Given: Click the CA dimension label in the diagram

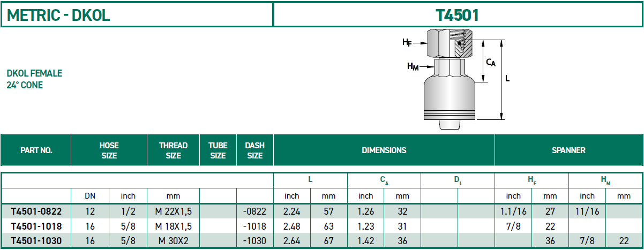Looking at the screenshot, I should (x=490, y=62).
